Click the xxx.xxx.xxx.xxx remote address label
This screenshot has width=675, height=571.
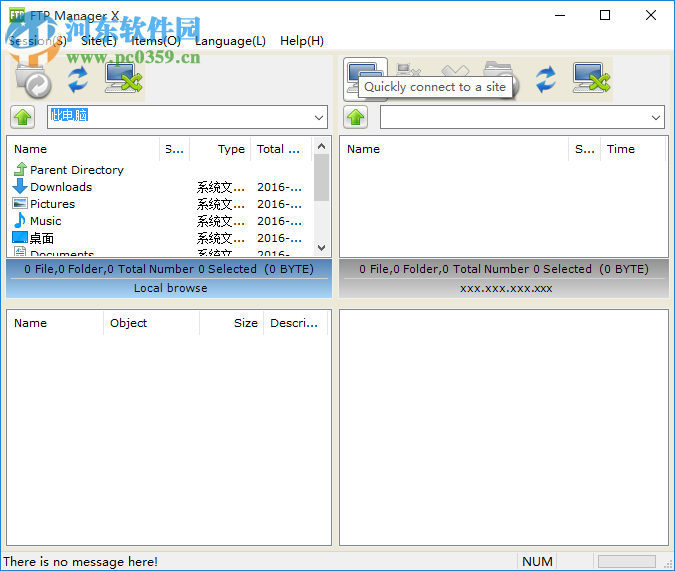click(x=506, y=289)
